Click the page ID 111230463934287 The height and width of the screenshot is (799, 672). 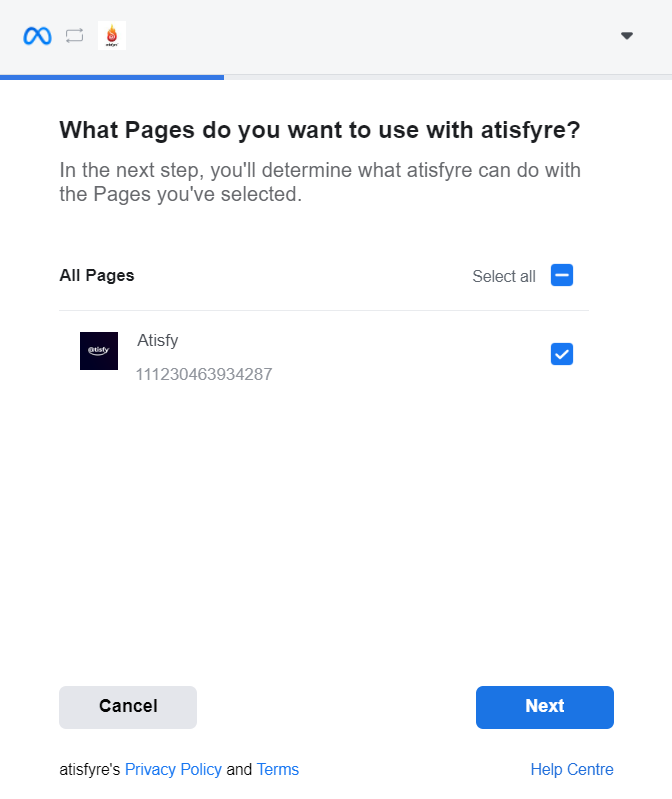204,375
